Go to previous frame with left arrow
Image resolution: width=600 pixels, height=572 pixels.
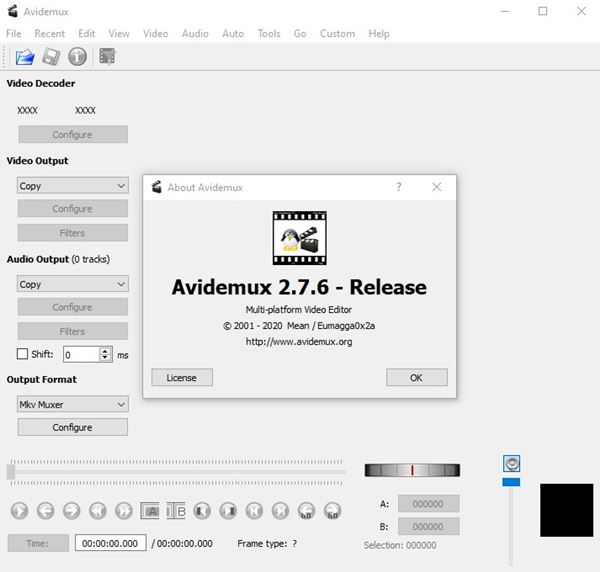[46, 511]
